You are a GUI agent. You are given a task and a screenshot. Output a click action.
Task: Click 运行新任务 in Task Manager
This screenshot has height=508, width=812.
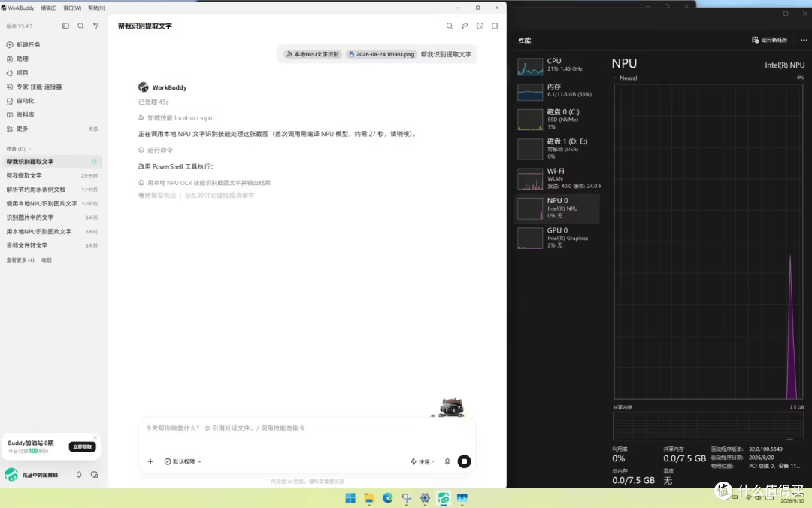click(770, 40)
